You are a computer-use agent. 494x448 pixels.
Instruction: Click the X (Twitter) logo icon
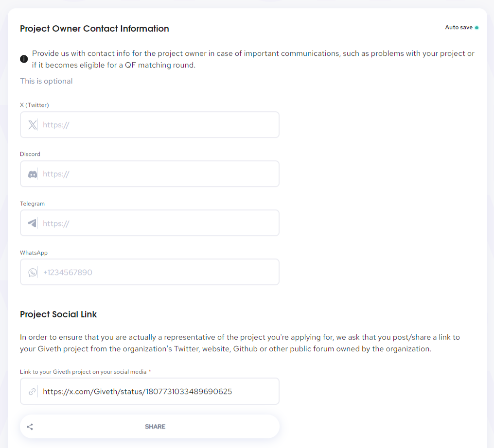[x=33, y=125]
